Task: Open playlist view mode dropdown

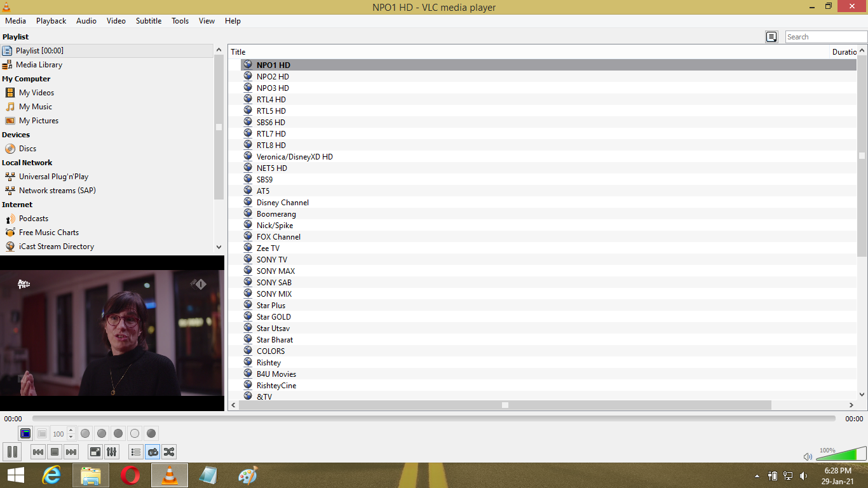Action: pyautogui.click(x=771, y=37)
